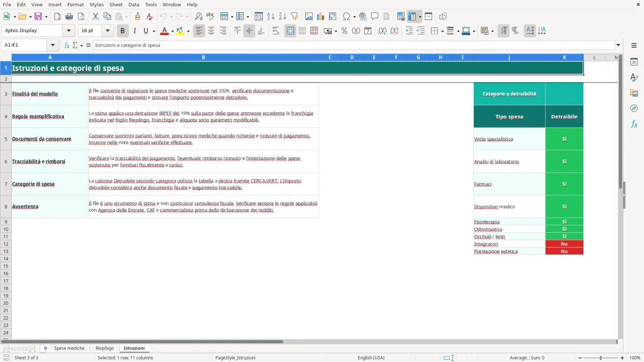Image resolution: width=644 pixels, height=362 pixels.
Task: Click the font color red swatch
Action: click(x=164, y=31)
